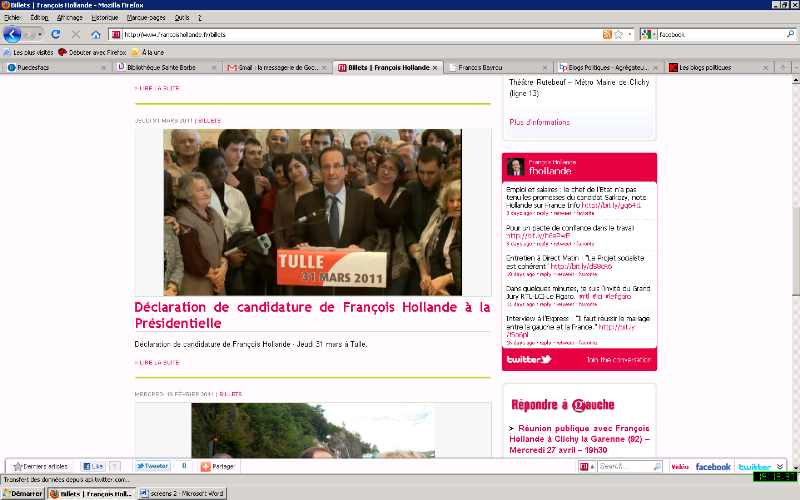Click the vertical scrollbar thumb
Image resolution: width=800 pixels, height=500 pixels.
click(x=795, y=250)
